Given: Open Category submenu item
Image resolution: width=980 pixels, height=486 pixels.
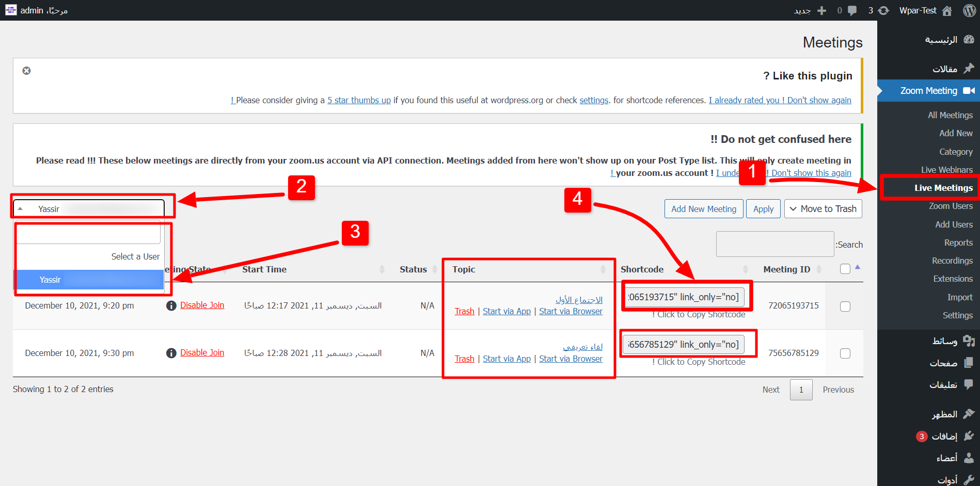Looking at the screenshot, I should coord(956,152).
